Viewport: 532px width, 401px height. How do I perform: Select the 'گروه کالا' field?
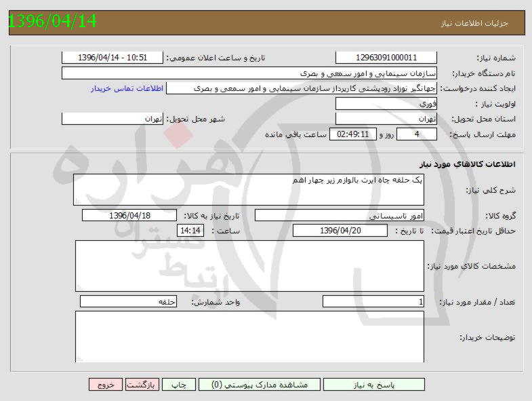point(339,216)
